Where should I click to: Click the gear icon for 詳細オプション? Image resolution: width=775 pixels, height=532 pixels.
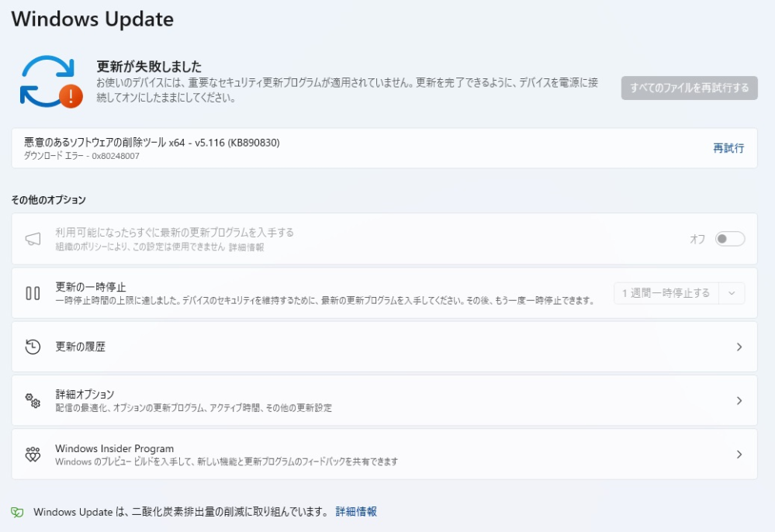pyautogui.click(x=32, y=399)
